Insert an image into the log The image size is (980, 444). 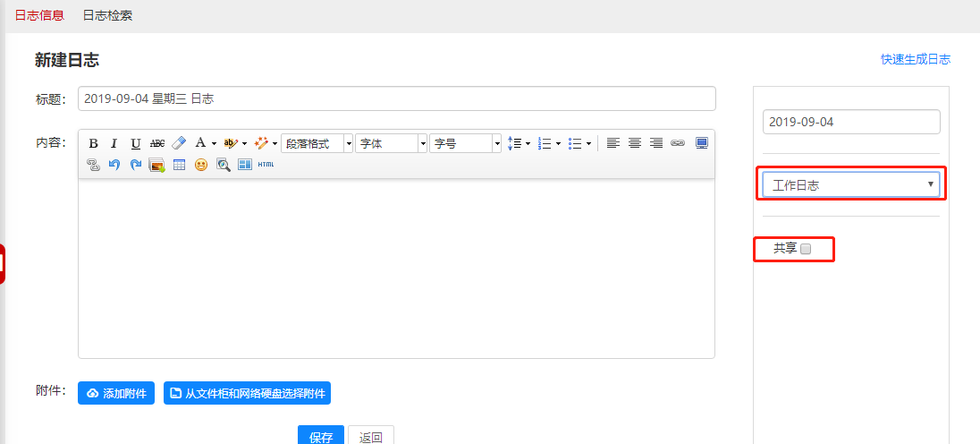[x=156, y=165]
